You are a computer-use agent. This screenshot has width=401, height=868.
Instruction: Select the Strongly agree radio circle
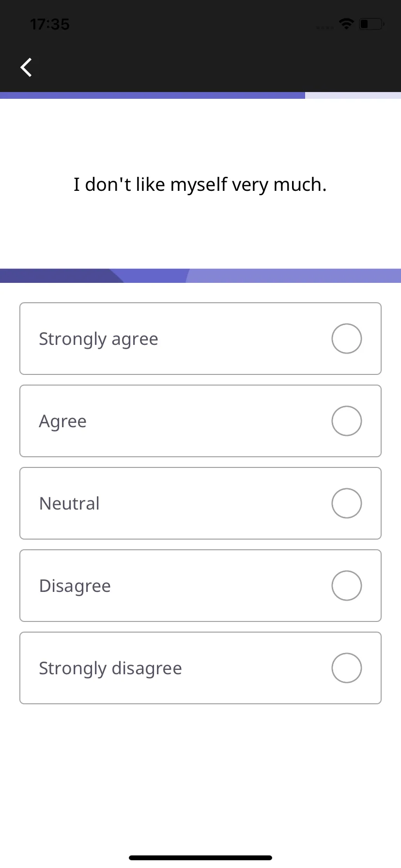pos(347,339)
